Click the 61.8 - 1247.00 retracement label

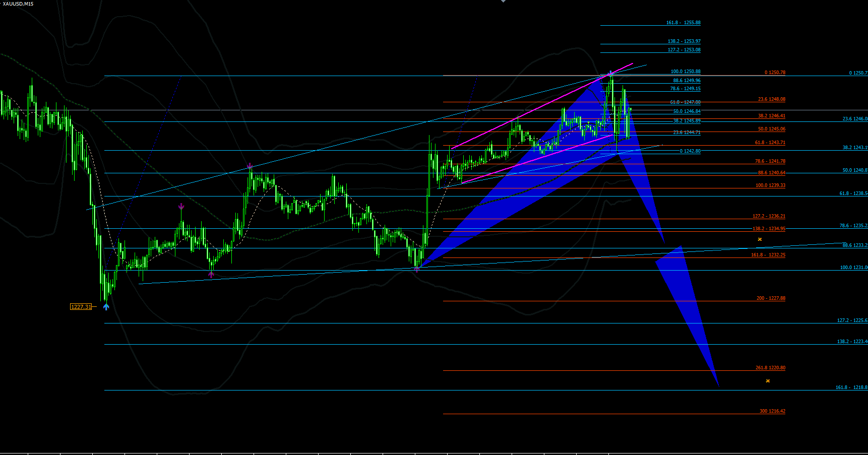tap(685, 102)
